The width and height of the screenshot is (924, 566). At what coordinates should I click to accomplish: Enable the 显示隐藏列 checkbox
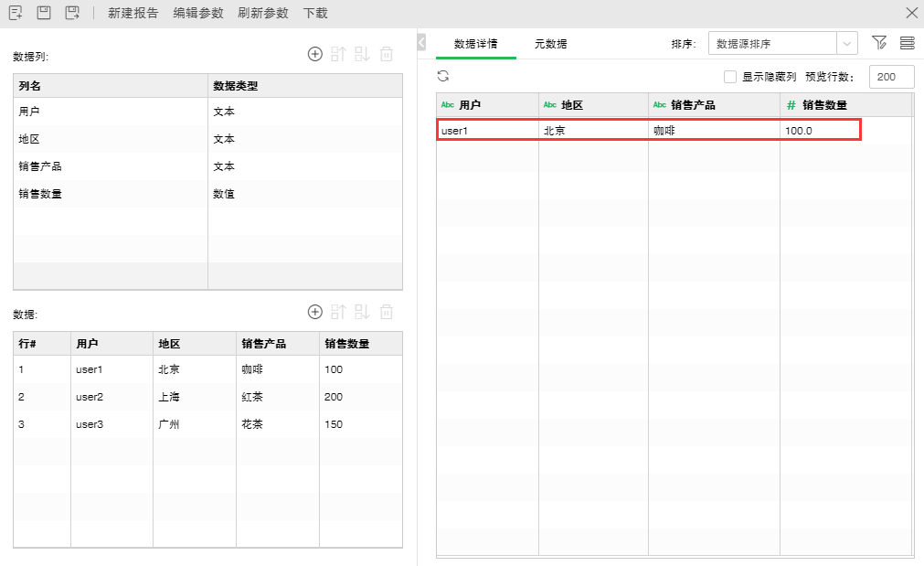(x=730, y=78)
